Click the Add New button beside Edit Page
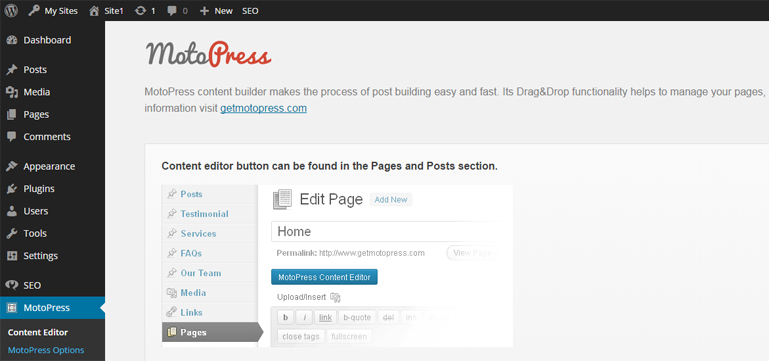Image resolution: width=769 pixels, height=361 pixels. tap(391, 200)
